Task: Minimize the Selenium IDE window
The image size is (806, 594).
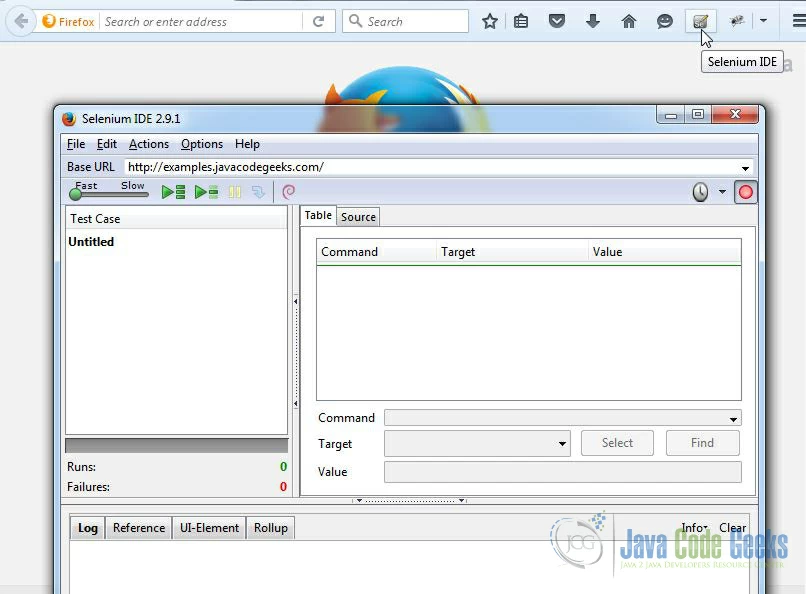Action: [671, 115]
